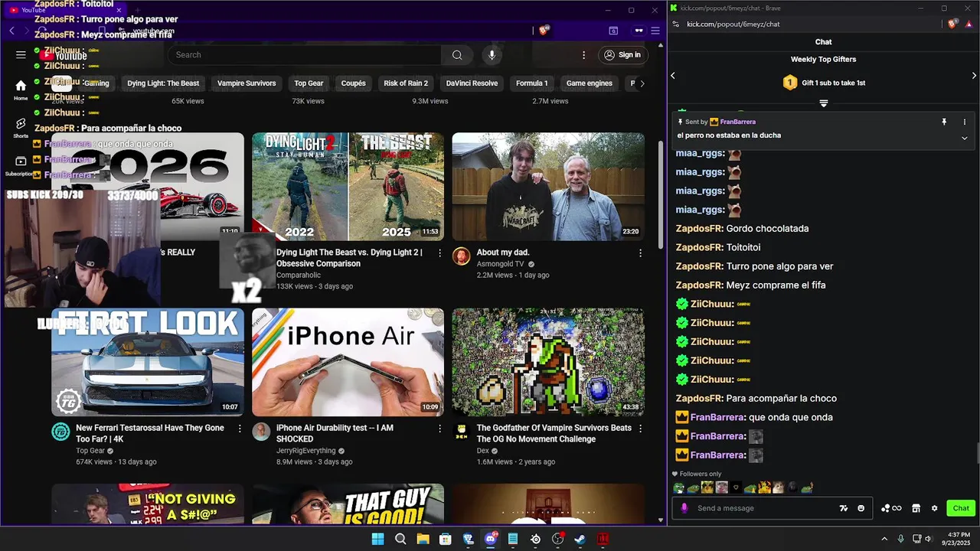Show more topic chips with right arrow
980x551 pixels.
[642, 83]
